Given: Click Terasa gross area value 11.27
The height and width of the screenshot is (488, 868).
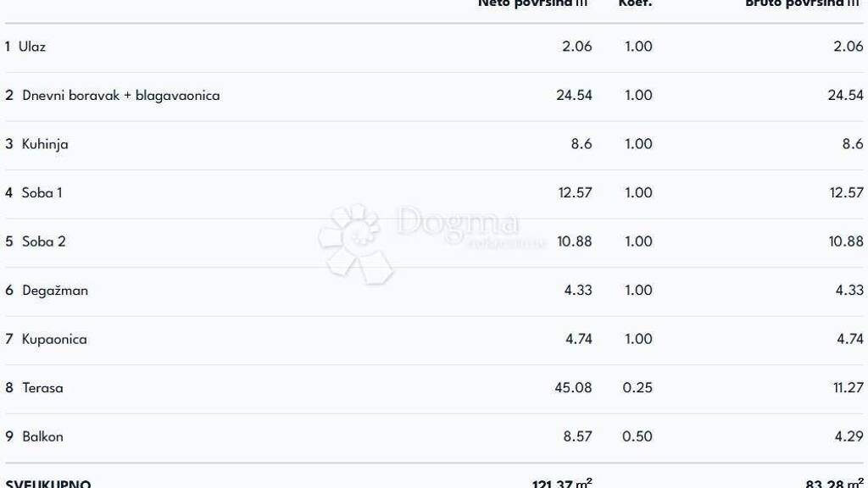Looking at the screenshot, I should click(x=846, y=388).
